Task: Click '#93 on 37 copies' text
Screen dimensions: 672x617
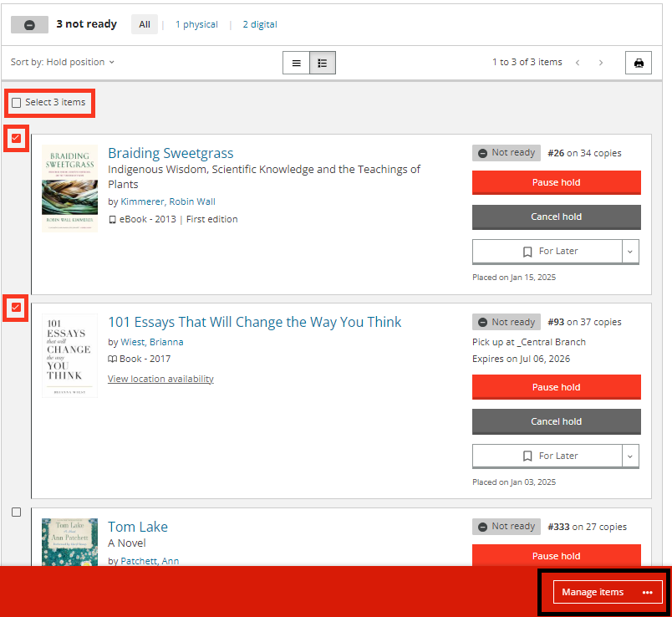Action: point(584,322)
